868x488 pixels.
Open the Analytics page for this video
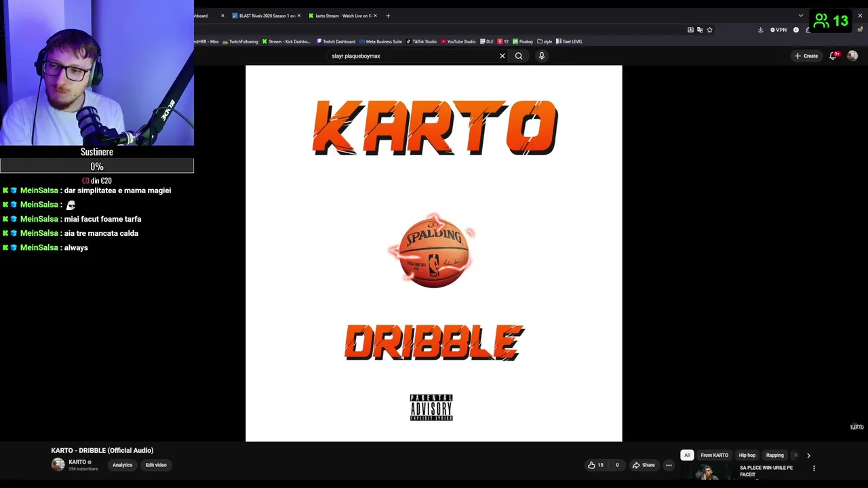pos(122,465)
